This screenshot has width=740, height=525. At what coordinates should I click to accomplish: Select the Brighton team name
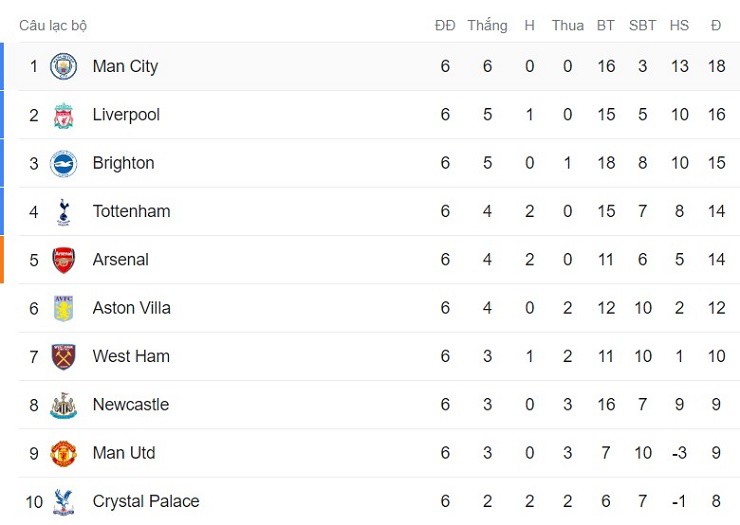pyautogui.click(x=123, y=163)
